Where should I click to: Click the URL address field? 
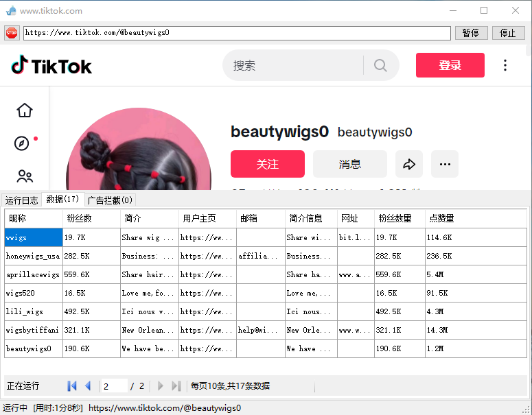(x=237, y=33)
